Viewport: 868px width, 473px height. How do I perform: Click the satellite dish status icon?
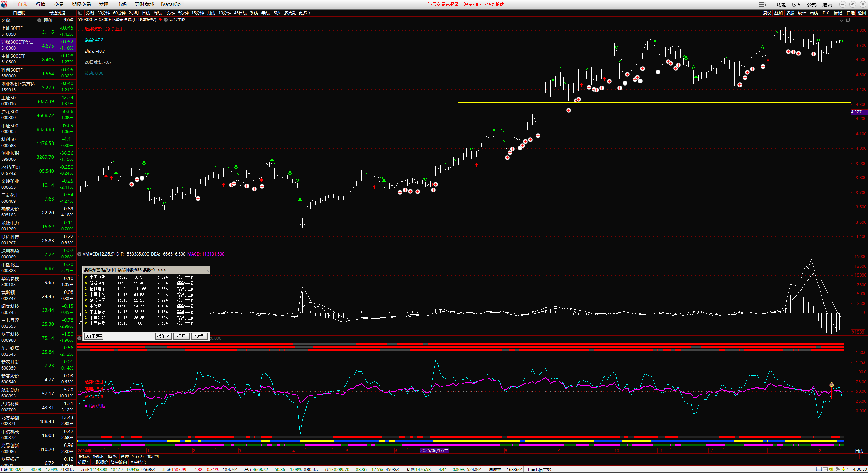pyautogui.click(x=837, y=469)
